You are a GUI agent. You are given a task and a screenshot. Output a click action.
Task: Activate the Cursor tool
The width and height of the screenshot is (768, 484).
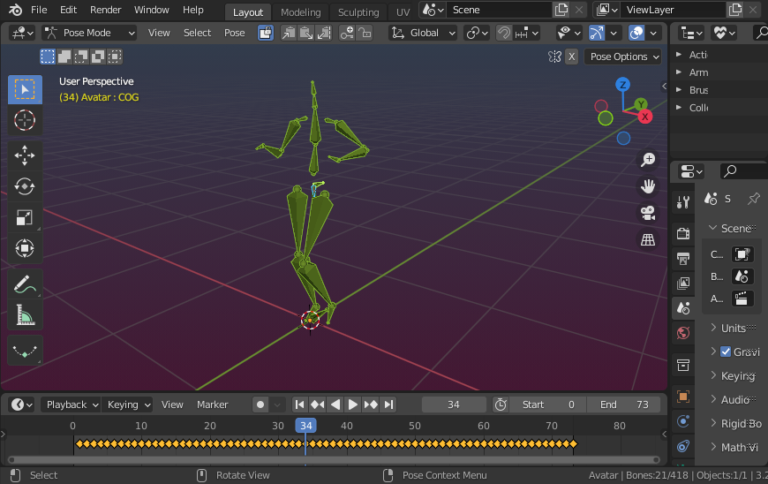point(25,121)
